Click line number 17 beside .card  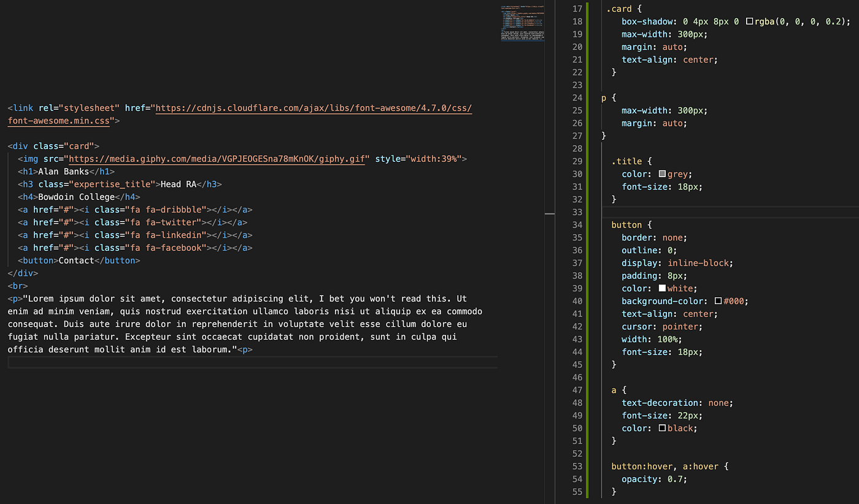pyautogui.click(x=577, y=9)
